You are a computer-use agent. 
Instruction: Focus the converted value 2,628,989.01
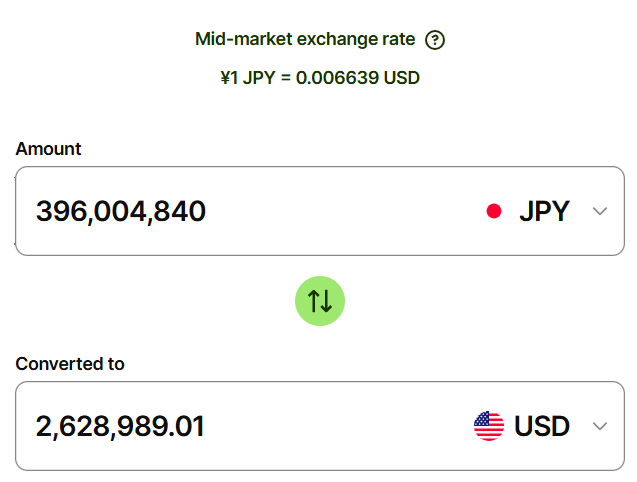pyautogui.click(x=120, y=426)
